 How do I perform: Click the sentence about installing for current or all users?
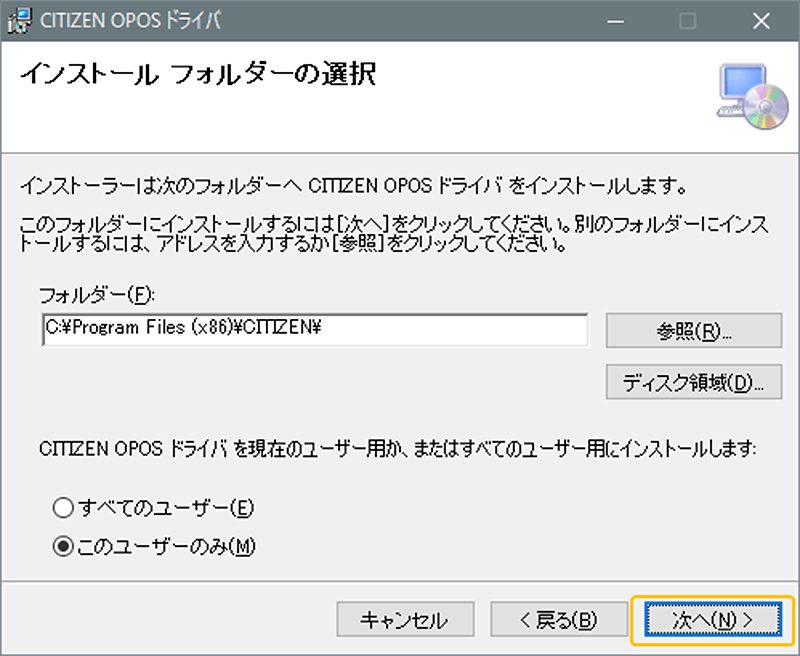click(398, 450)
